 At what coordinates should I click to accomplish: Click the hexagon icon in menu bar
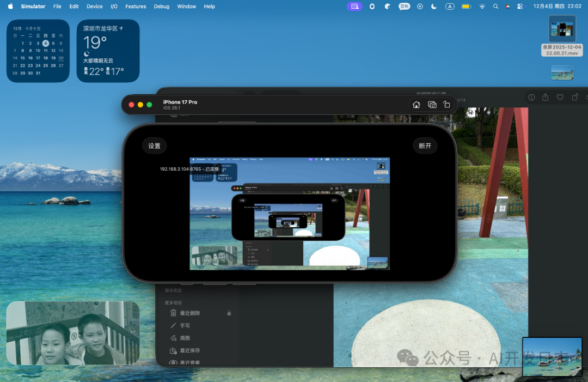click(372, 7)
